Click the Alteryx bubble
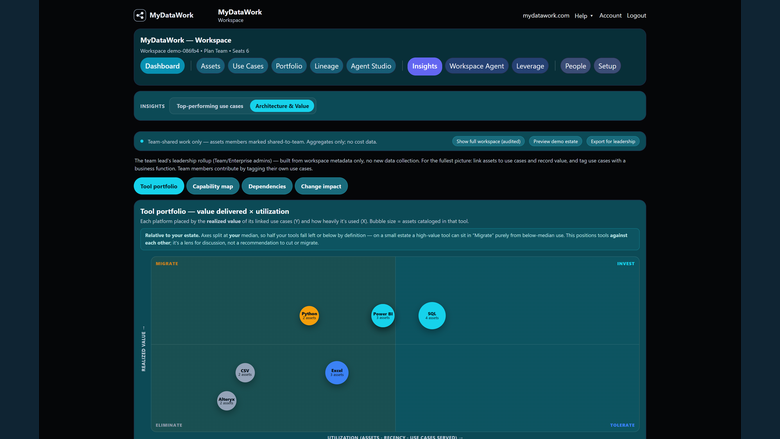Screen dimensions: 780x439 pyautogui.click(x=227, y=401)
